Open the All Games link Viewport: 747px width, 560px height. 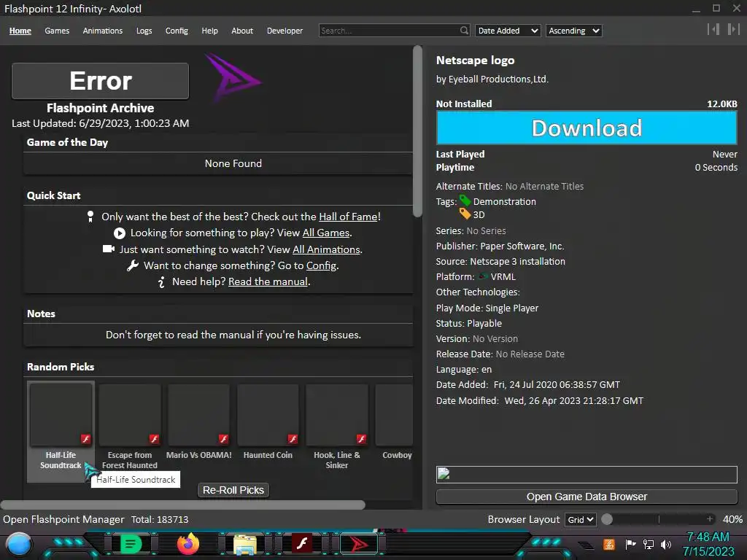point(326,233)
